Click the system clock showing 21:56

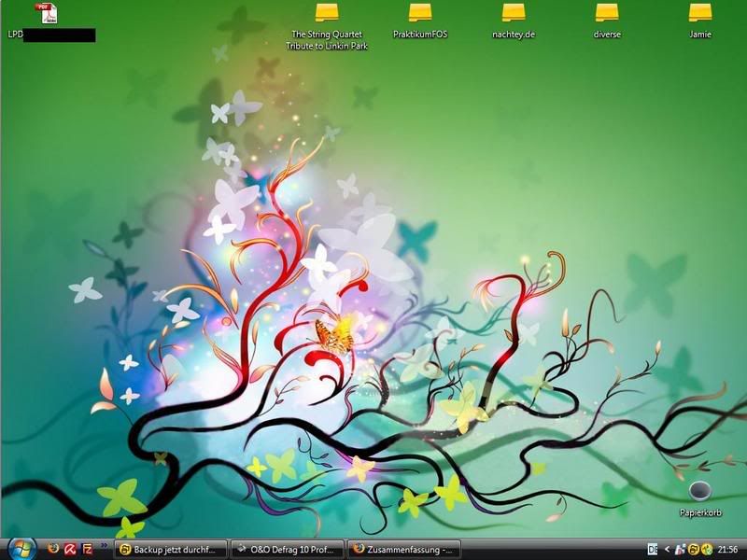click(729, 549)
